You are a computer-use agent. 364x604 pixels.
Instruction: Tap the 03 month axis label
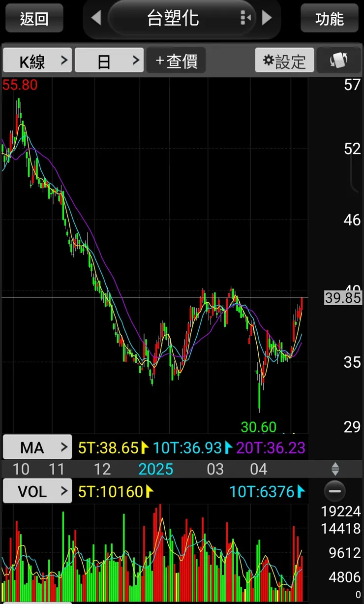point(215,469)
